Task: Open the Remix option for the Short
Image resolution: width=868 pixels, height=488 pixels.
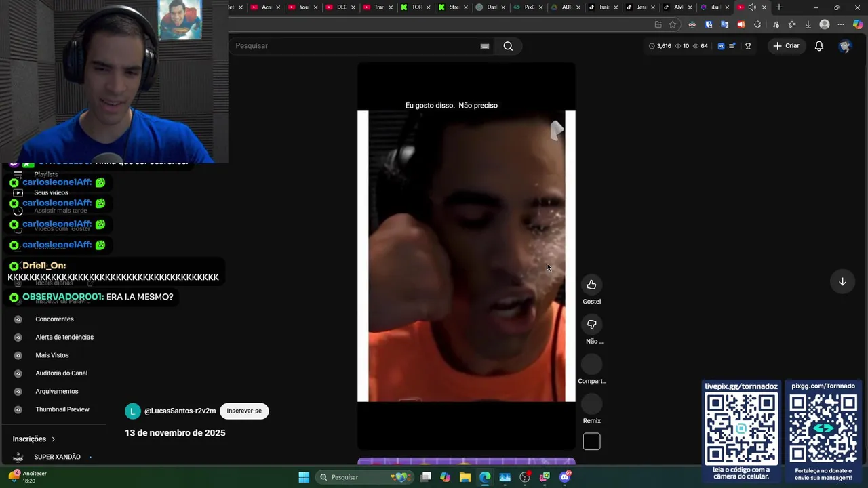Action: (591, 405)
